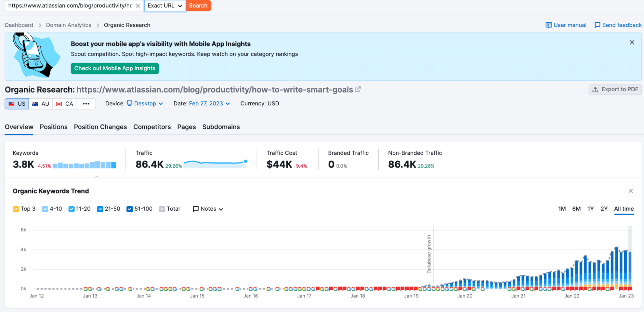
Task: Toggle the Top 3 checkbox
Action: point(16,209)
